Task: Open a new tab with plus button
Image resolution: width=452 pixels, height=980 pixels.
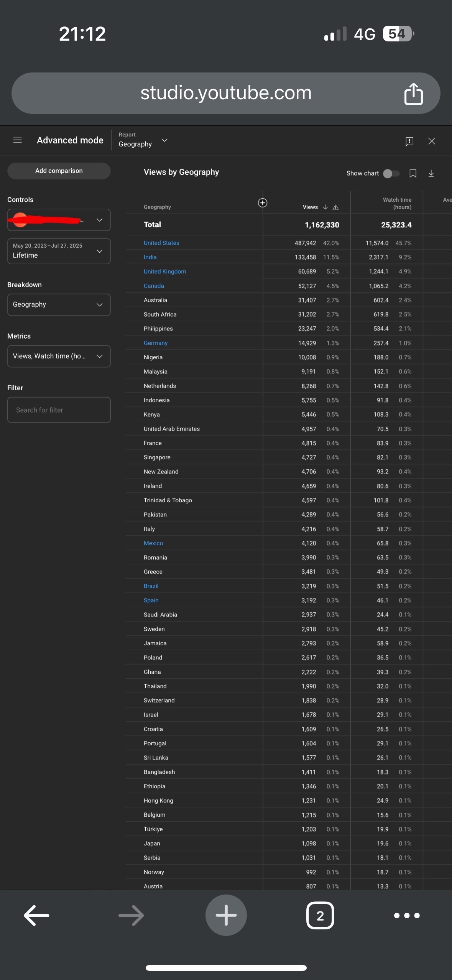Action: tap(226, 915)
